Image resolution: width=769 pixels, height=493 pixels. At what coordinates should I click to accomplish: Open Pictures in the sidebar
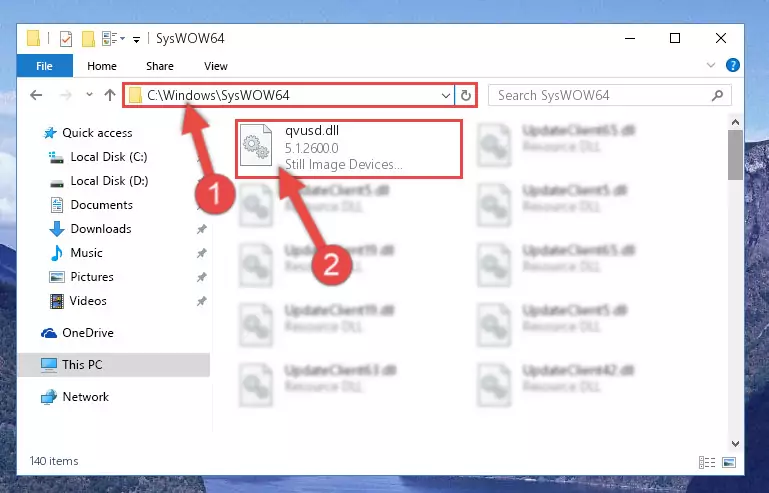pyautogui.click(x=92, y=277)
